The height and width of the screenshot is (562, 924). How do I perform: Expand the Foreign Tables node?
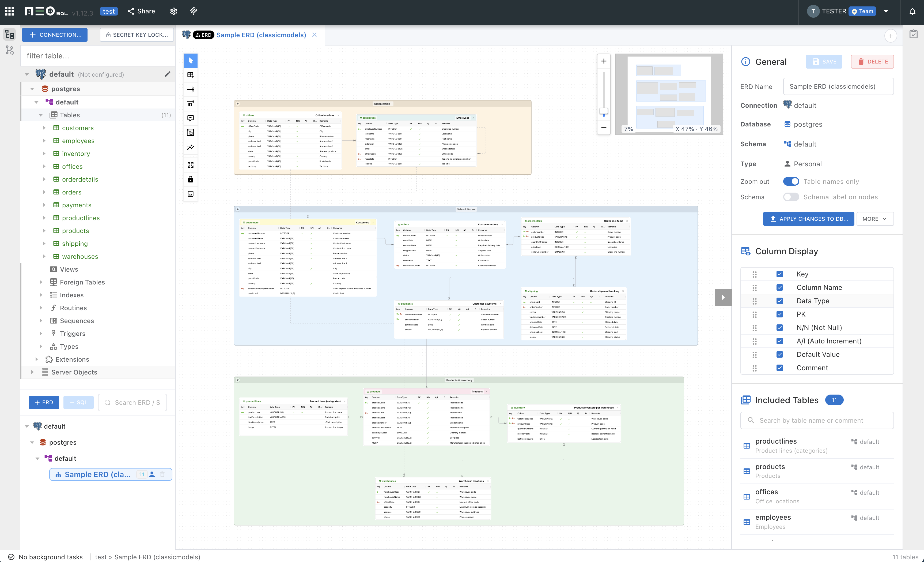(41, 282)
